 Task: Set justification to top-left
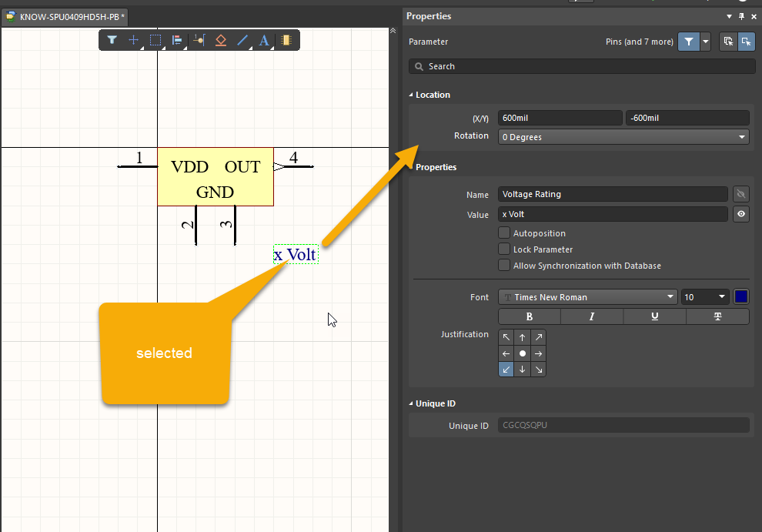[x=506, y=337]
